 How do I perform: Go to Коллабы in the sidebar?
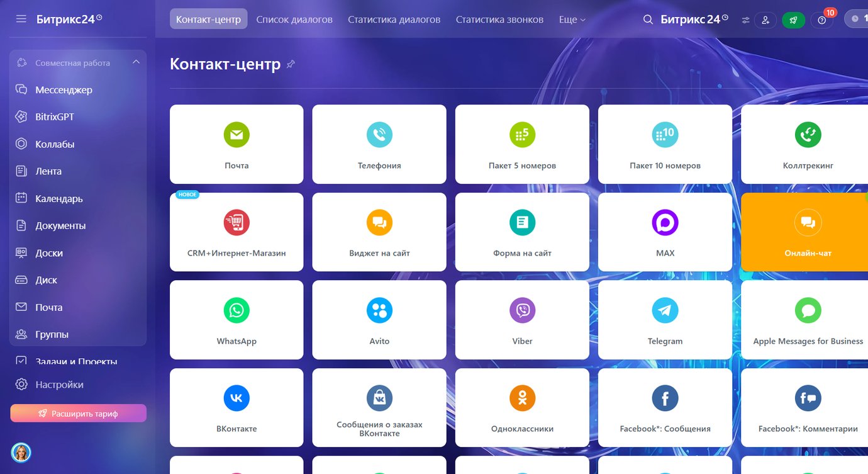point(78,144)
